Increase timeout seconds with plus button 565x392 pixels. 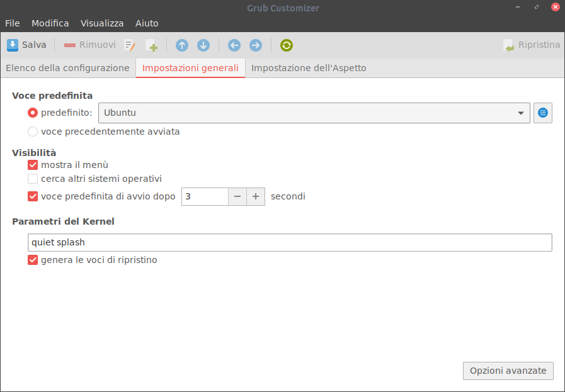(x=256, y=196)
